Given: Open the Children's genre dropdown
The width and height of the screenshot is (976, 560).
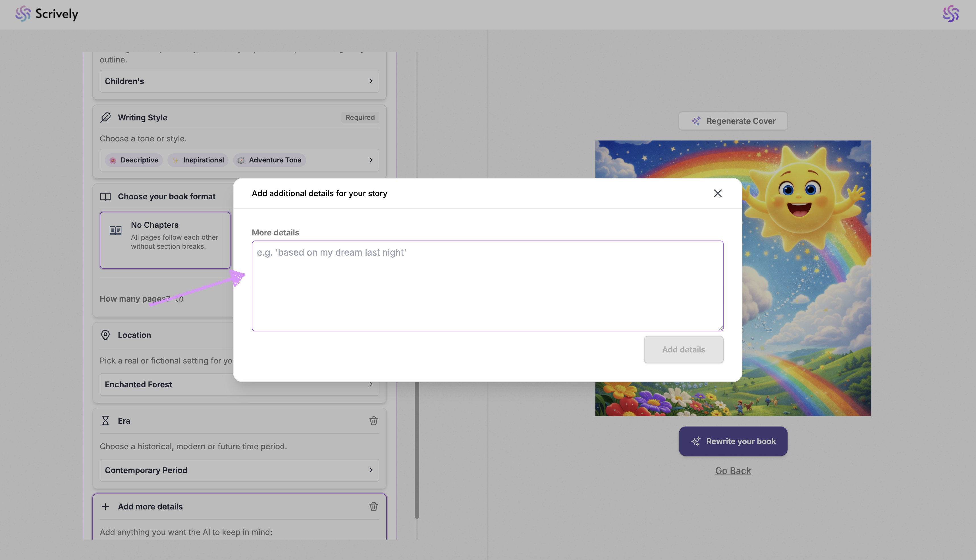Looking at the screenshot, I should 239,81.
